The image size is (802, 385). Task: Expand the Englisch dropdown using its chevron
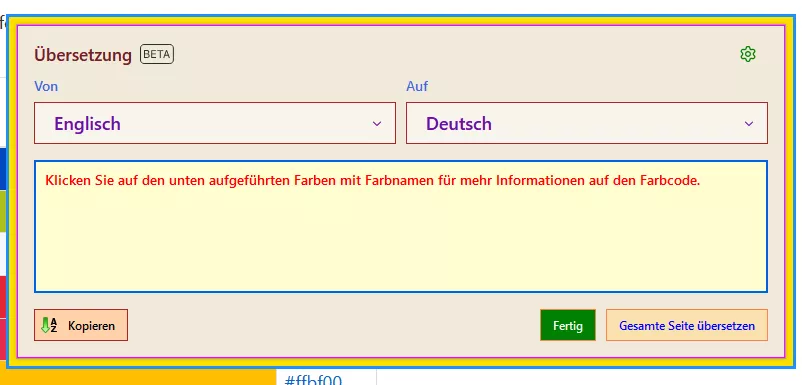click(x=377, y=123)
